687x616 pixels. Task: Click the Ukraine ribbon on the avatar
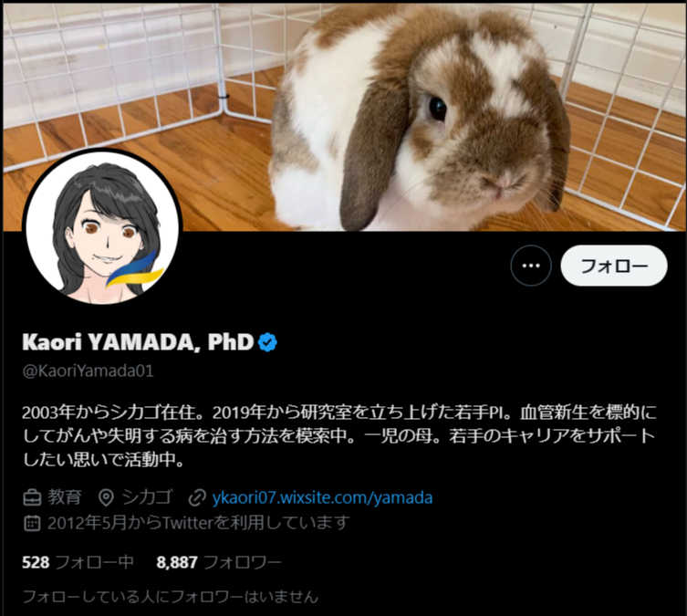click(x=135, y=271)
